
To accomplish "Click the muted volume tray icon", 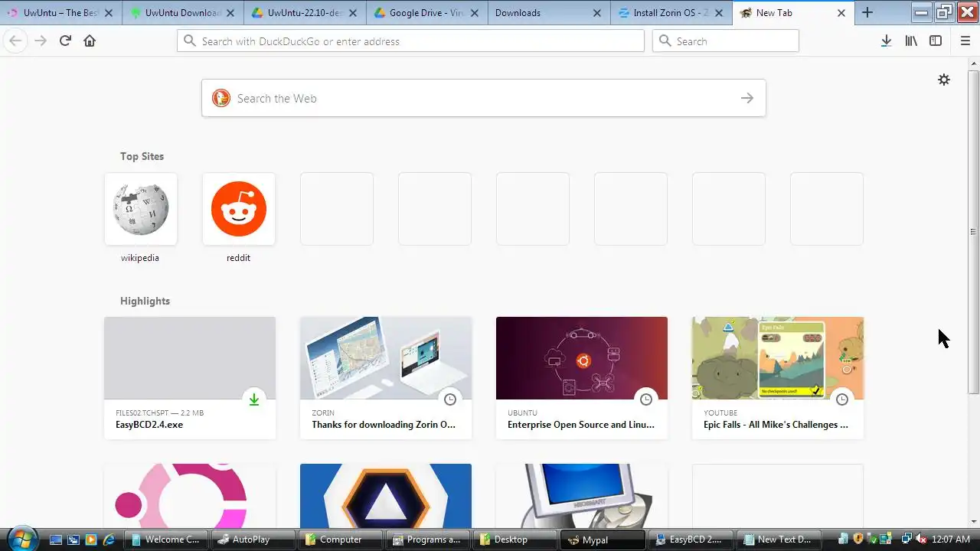I will point(921,540).
